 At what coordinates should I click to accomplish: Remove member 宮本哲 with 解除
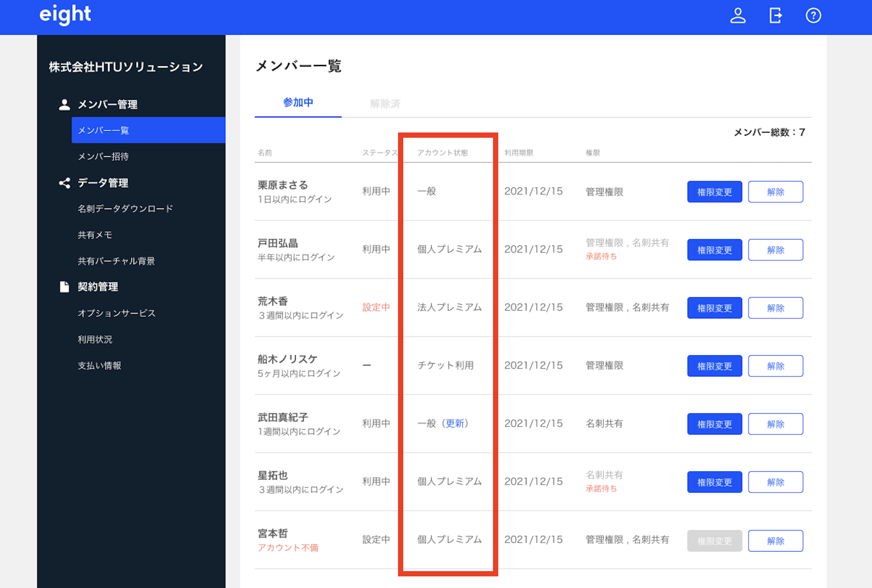(x=775, y=541)
